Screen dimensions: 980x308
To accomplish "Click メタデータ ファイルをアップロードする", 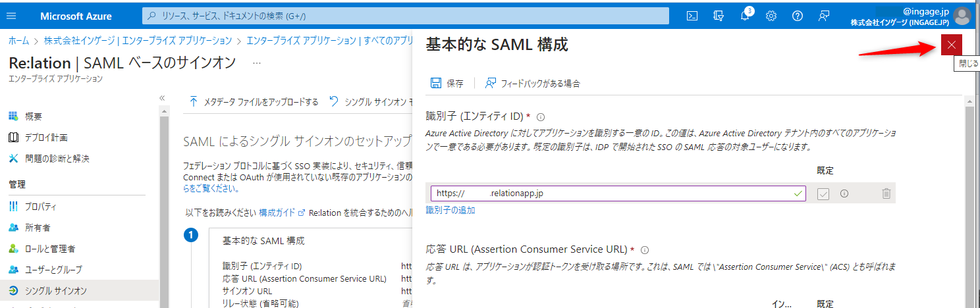I will coord(254,101).
